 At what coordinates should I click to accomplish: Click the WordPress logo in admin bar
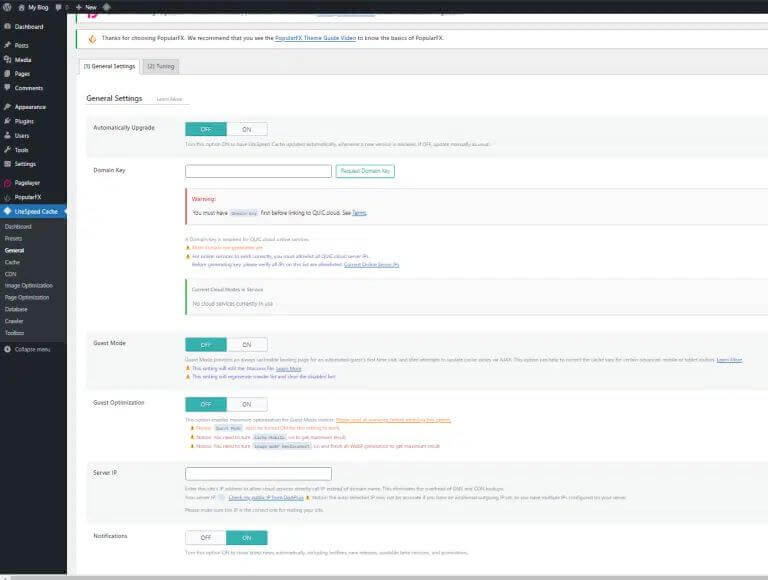(8, 6)
